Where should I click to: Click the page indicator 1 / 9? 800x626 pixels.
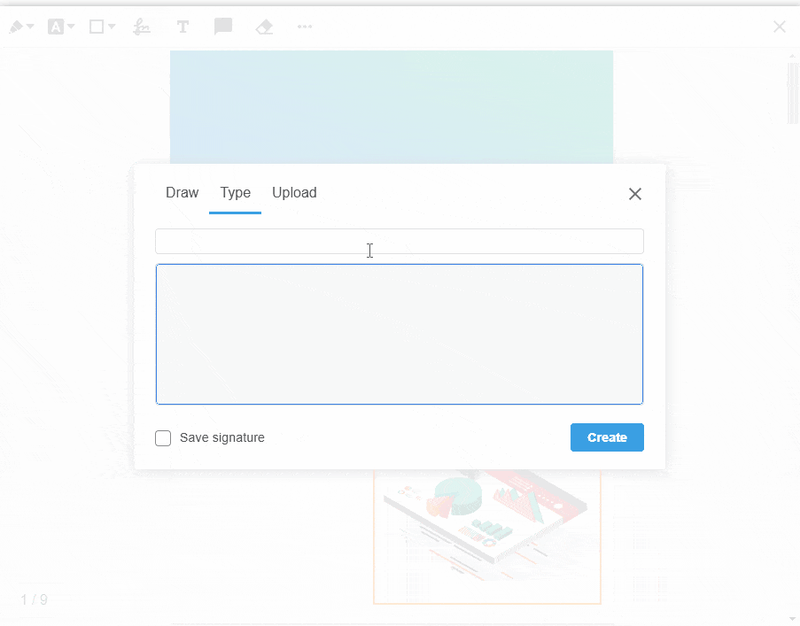tap(34, 599)
